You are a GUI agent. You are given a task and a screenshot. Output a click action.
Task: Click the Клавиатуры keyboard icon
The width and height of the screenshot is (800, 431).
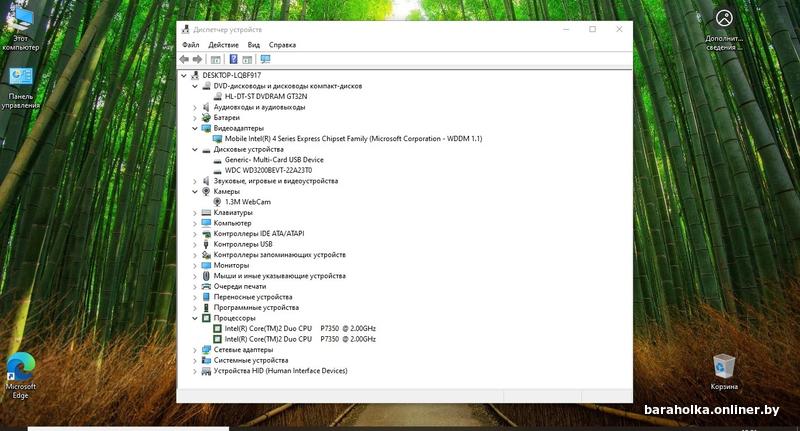(206, 212)
